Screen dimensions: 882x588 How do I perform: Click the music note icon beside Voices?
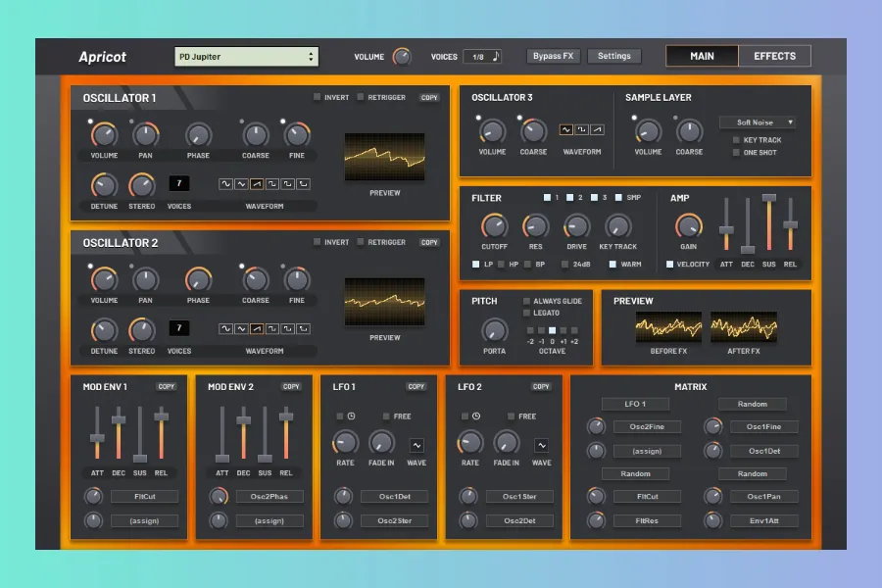(495, 57)
